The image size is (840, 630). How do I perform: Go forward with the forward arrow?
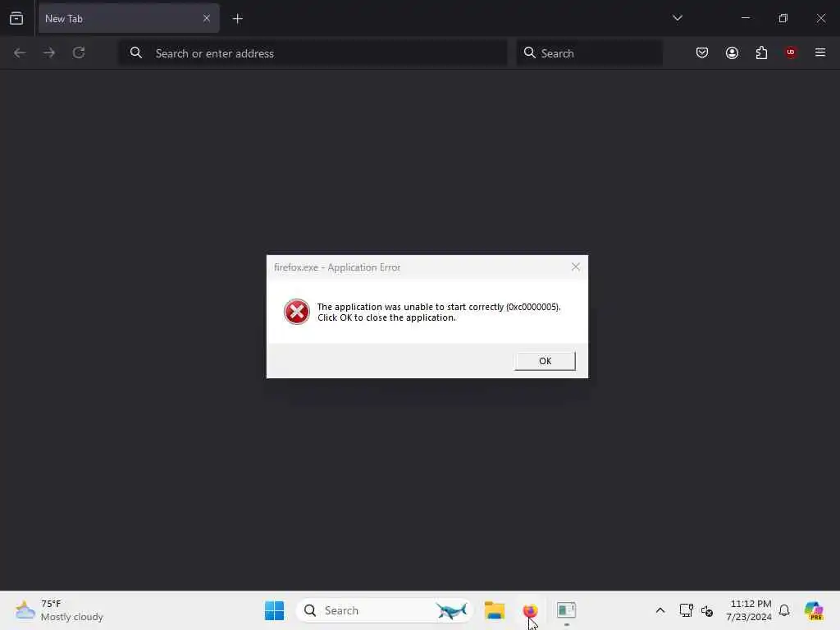(x=49, y=52)
